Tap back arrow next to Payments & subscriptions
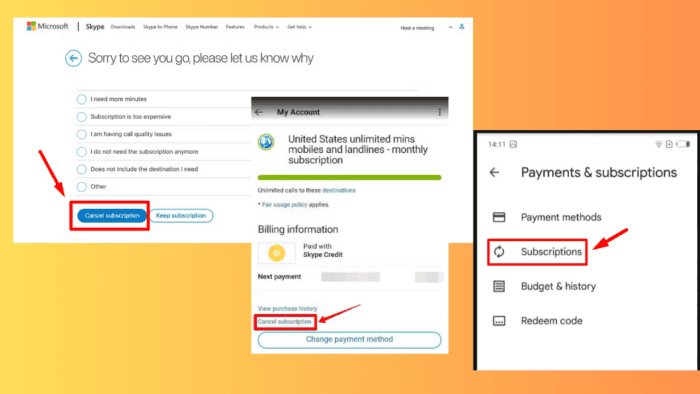This screenshot has width=700, height=394. pyautogui.click(x=494, y=172)
